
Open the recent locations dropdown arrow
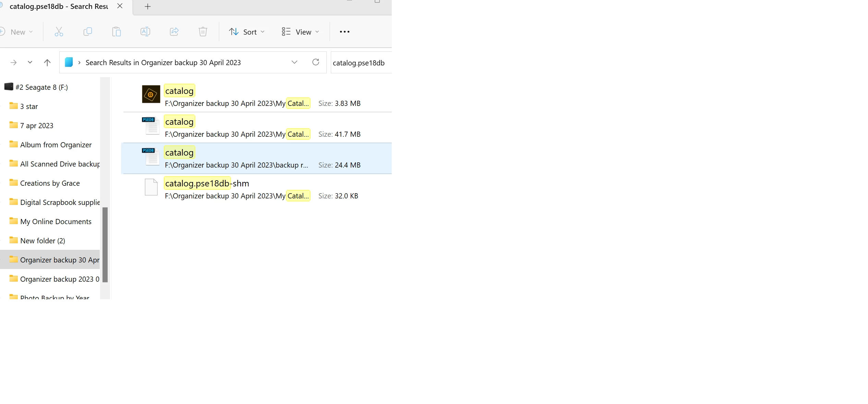pos(30,62)
